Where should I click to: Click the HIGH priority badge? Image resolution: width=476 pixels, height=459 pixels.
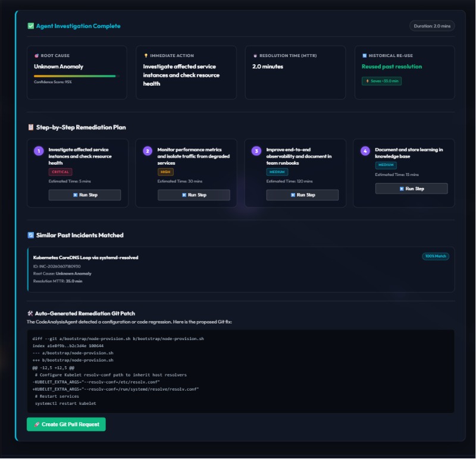click(165, 172)
